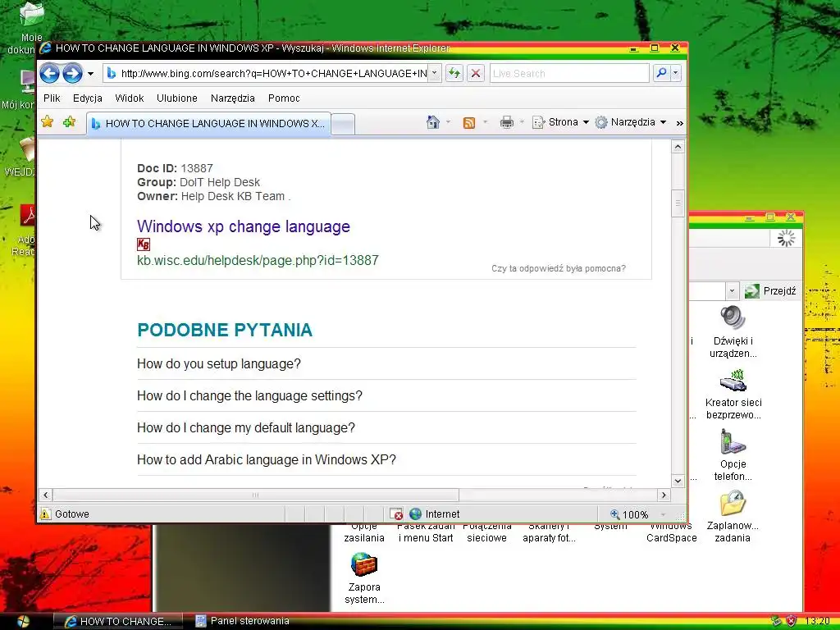The width and height of the screenshot is (840, 630).
Task: Click the Windows Start orb button
Action: 23,622
